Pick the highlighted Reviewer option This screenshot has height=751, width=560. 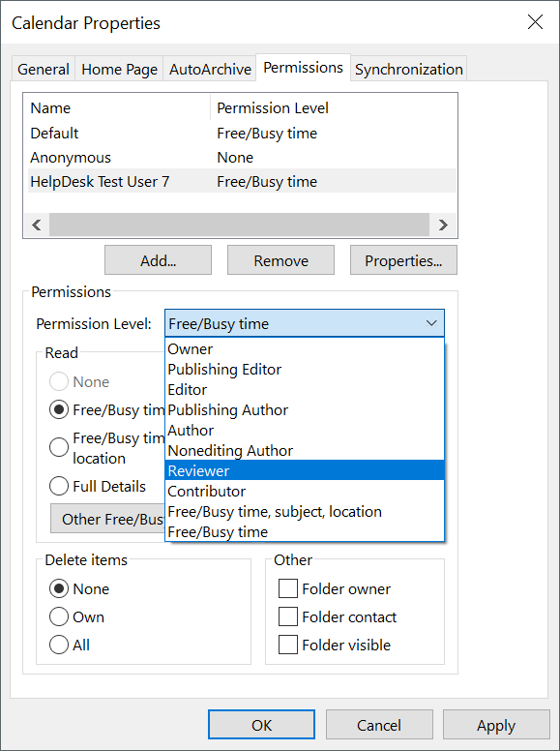click(x=305, y=470)
